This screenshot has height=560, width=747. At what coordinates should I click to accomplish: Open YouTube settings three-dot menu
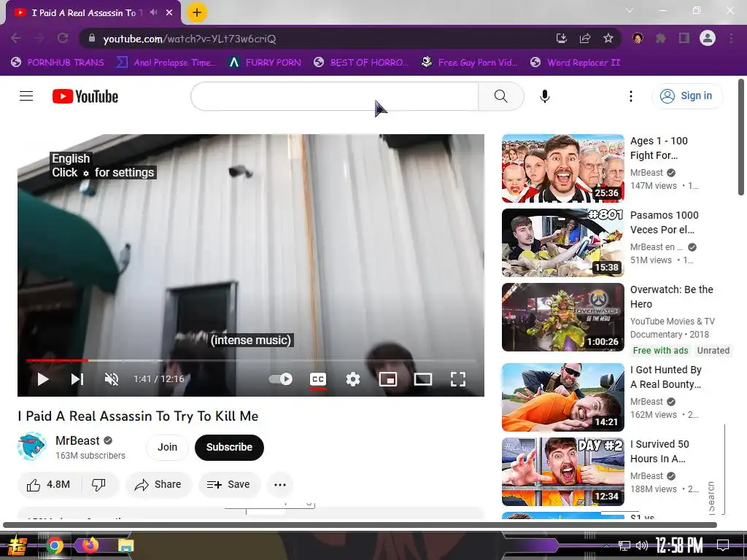631,96
